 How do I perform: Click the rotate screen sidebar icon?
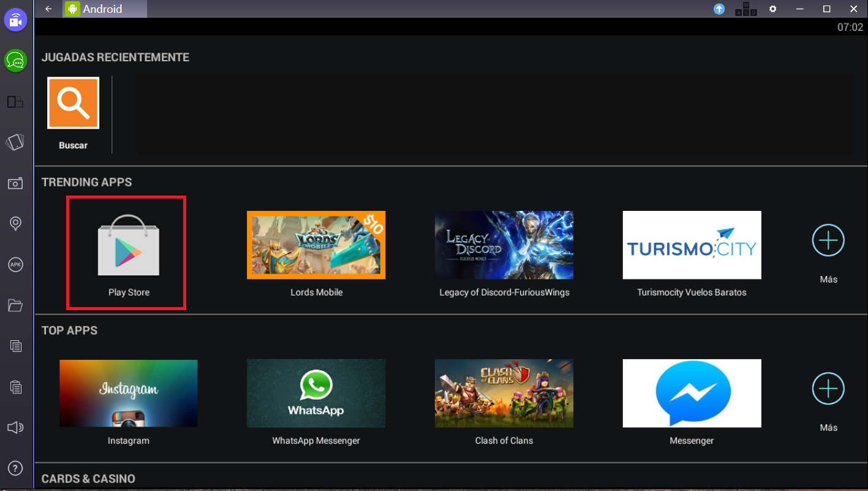tap(15, 142)
